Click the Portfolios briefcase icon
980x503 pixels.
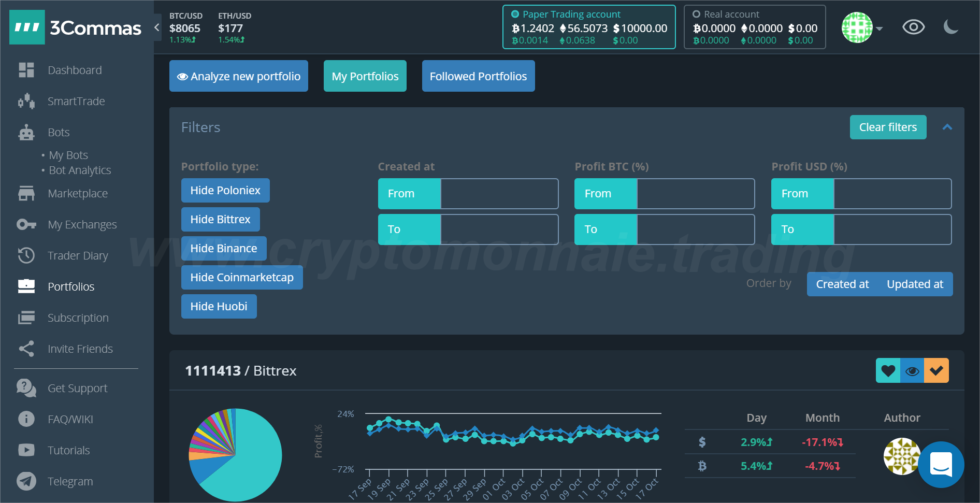(26, 287)
